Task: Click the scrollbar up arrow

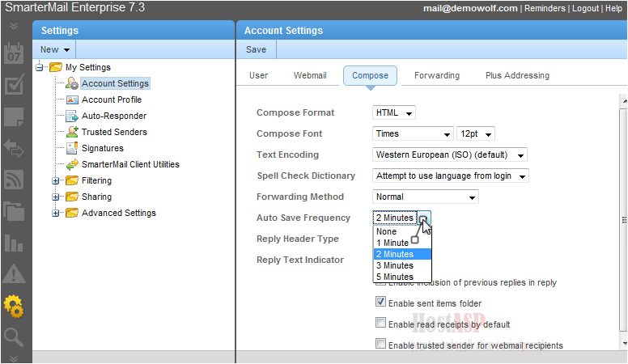Action: (x=623, y=101)
